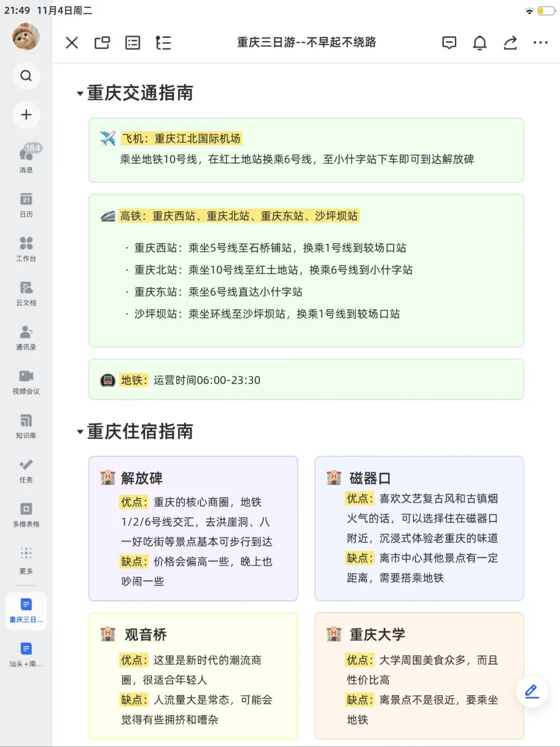Open the user profile avatar
This screenshot has width=560, height=747.
pyautogui.click(x=26, y=37)
